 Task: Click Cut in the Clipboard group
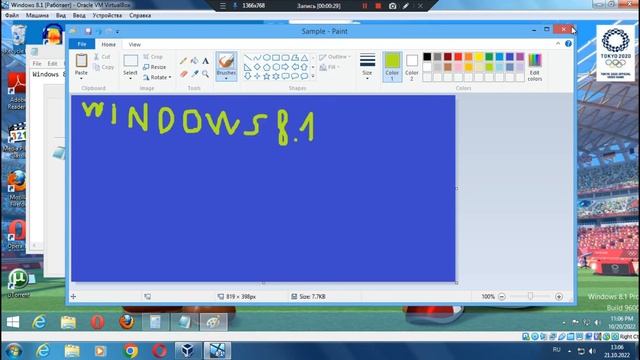[x=102, y=57]
